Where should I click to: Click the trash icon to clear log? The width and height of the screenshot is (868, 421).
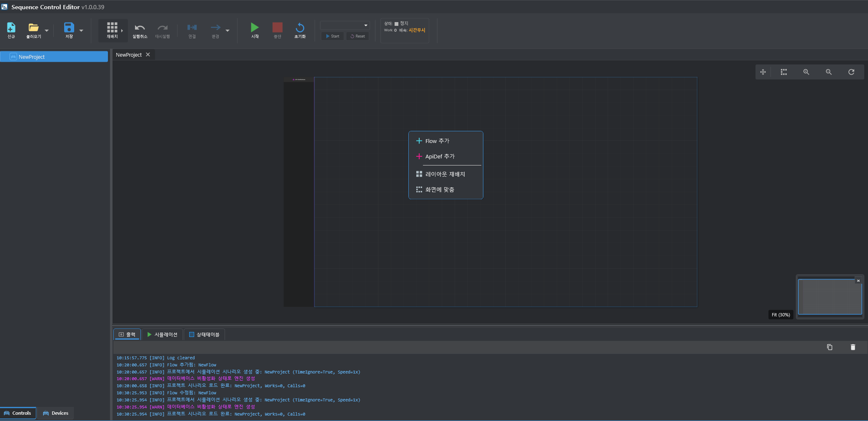pos(853,347)
